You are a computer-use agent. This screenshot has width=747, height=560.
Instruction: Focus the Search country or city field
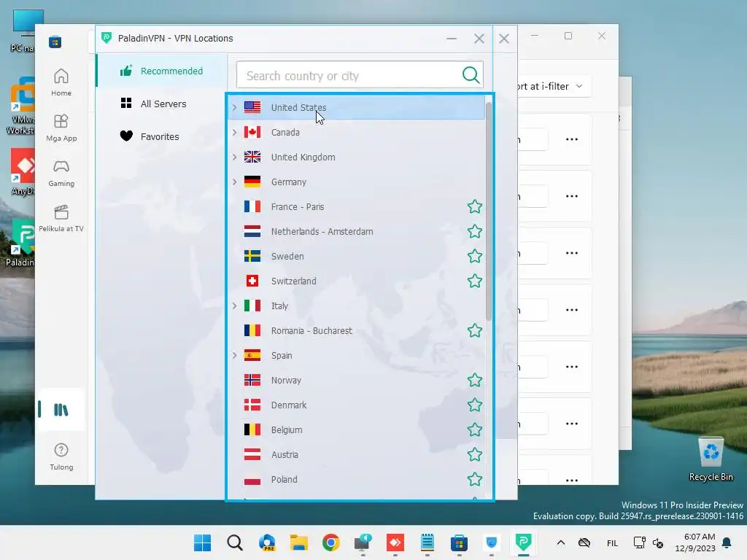point(360,75)
